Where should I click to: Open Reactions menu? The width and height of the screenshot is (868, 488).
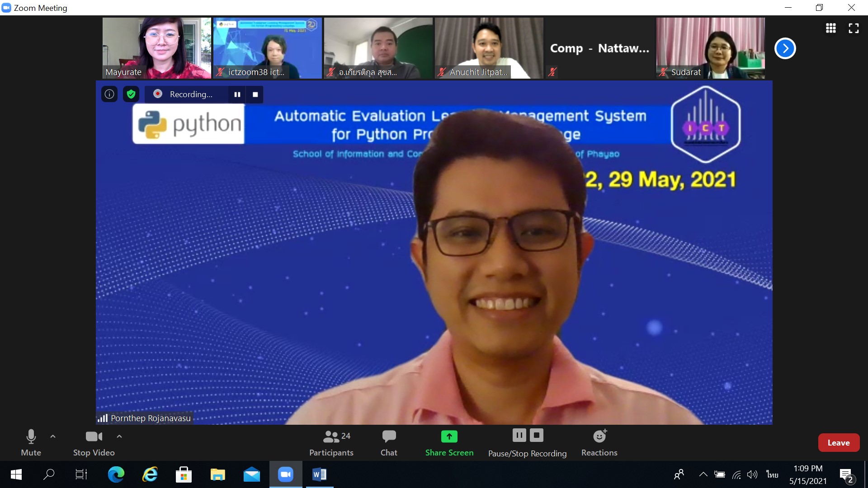coord(599,443)
